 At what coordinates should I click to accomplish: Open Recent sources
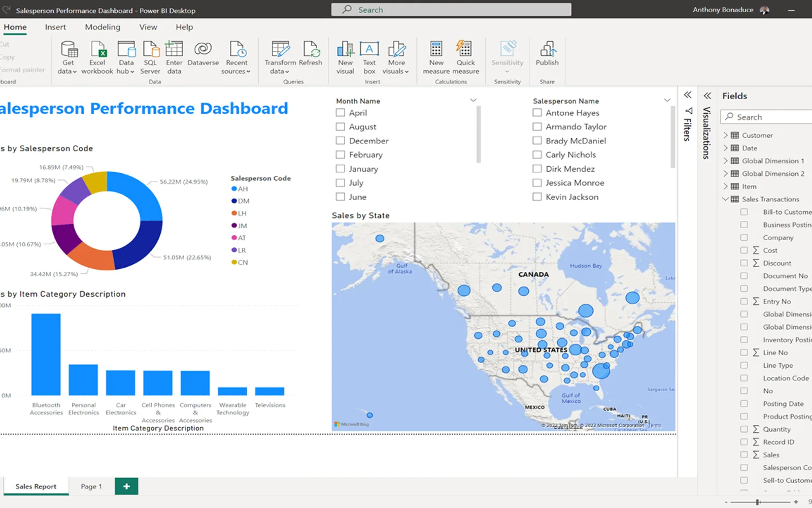(236, 57)
